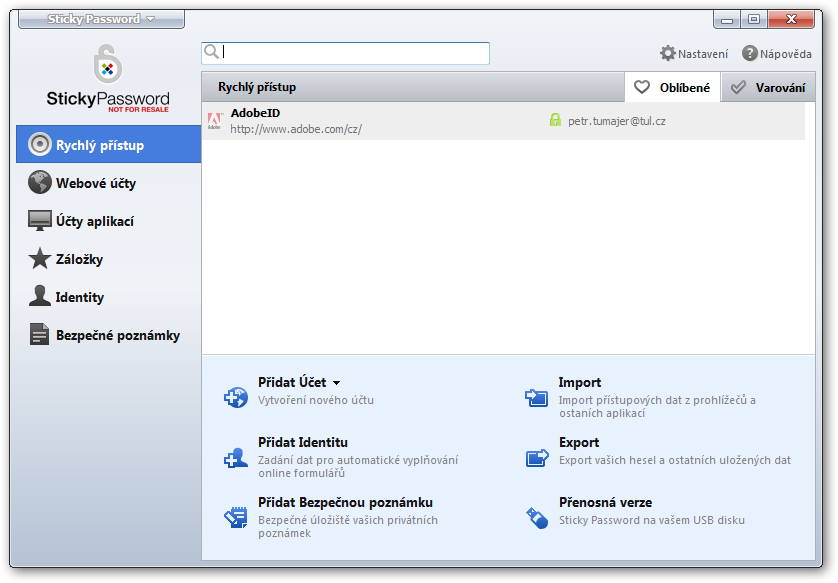
Task: Click the Přidat Identitu link
Action: (x=302, y=442)
